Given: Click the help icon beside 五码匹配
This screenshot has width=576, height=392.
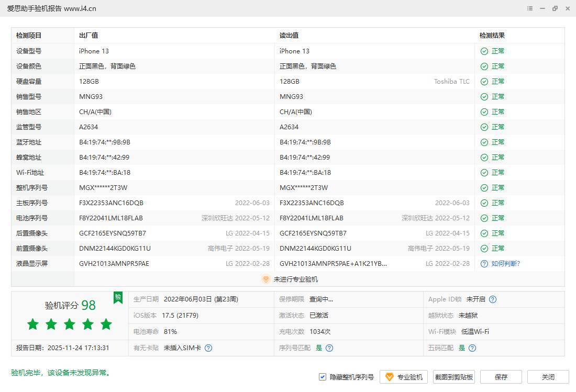Looking at the screenshot, I should pyautogui.click(x=472, y=348).
